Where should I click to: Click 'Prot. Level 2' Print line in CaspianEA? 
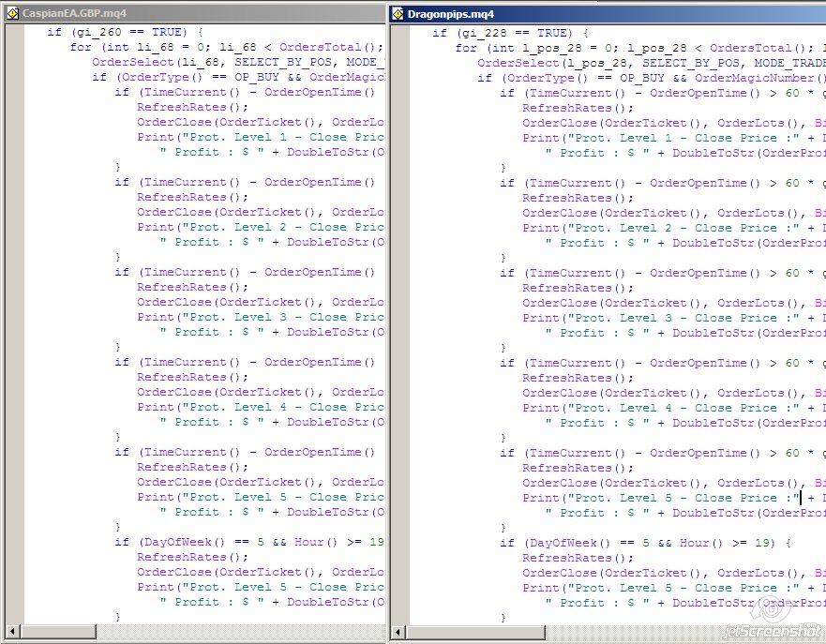pyautogui.click(x=261, y=228)
